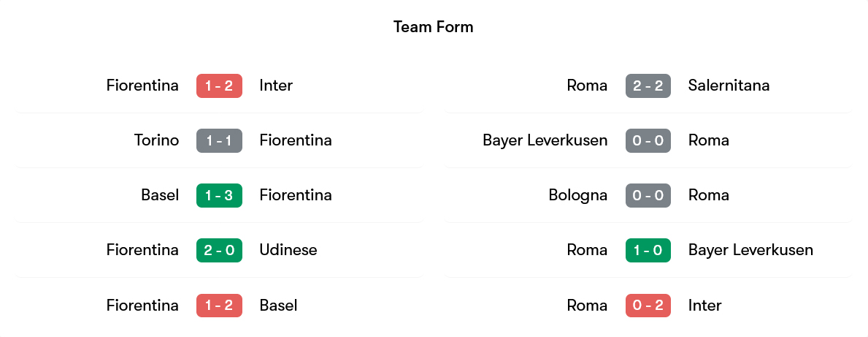
Task: Open the Udinese team link
Action: click(288, 250)
